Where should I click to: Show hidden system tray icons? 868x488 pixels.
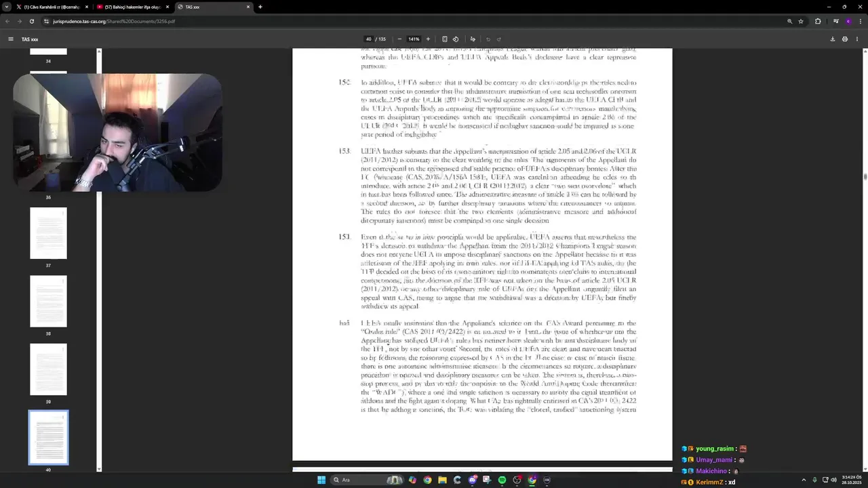(x=804, y=480)
